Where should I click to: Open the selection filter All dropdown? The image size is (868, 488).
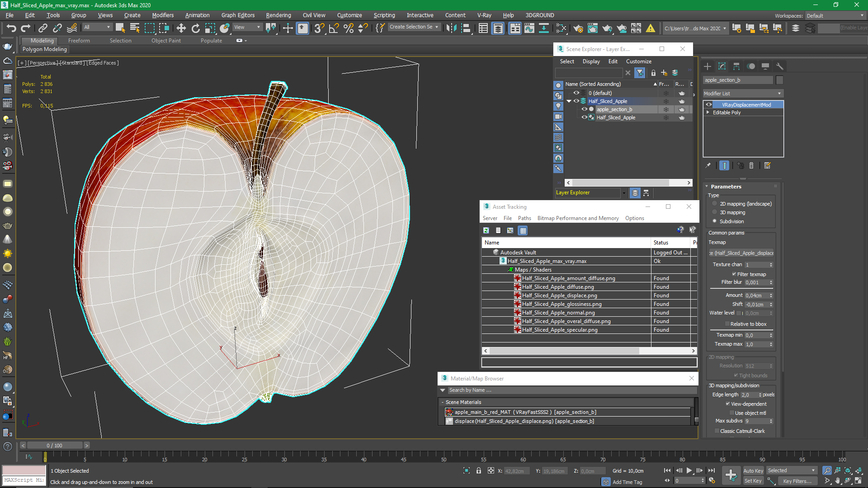click(97, 28)
